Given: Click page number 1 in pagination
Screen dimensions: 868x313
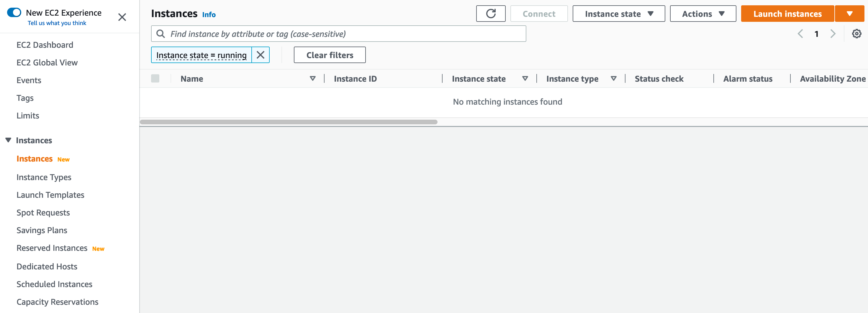Looking at the screenshot, I should coord(816,34).
